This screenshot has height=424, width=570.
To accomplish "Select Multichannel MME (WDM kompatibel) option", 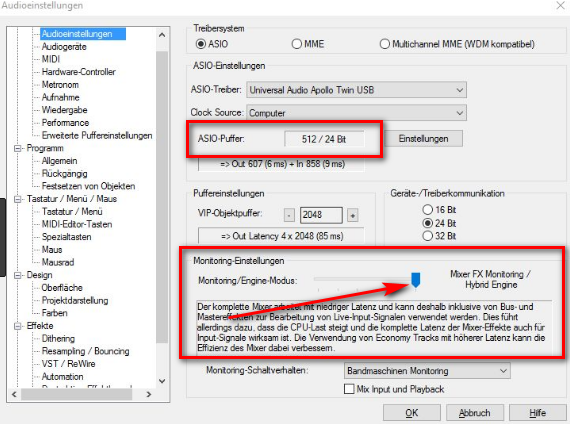I will pyautogui.click(x=457, y=44).
